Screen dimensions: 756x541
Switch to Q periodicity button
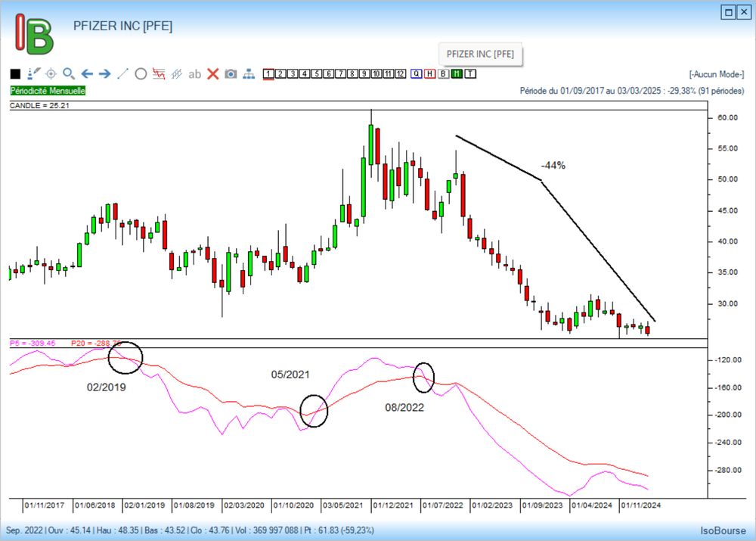point(417,74)
